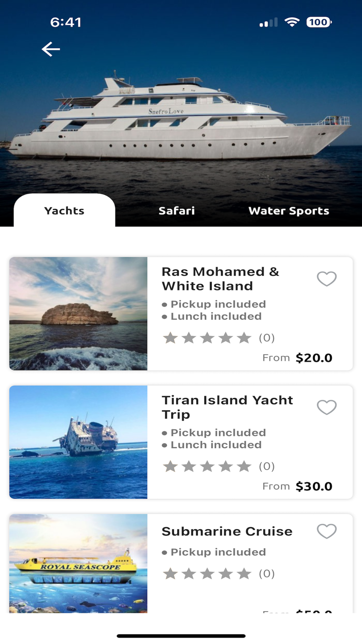362x644 pixels.
Task: Open Submarine Cruise listing title
Action: click(x=227, y=531)
